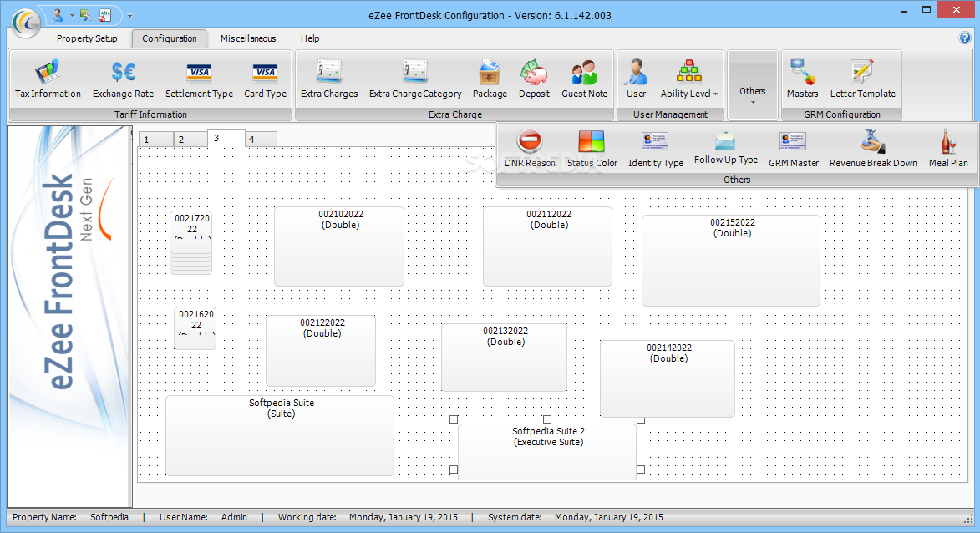
Task: Click Softpedia property name in status bar
Action: click(x=109, y=517)
